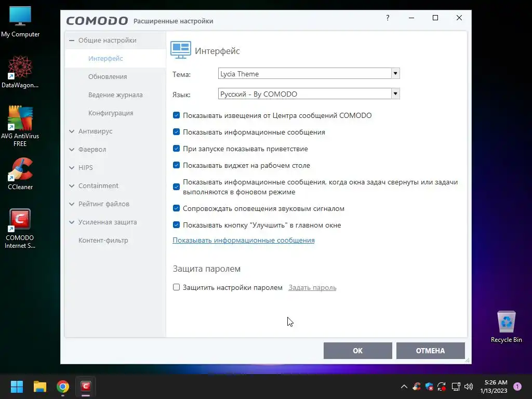Expand the Containment section
532x399 pixels.
click(x=72, y=186)
